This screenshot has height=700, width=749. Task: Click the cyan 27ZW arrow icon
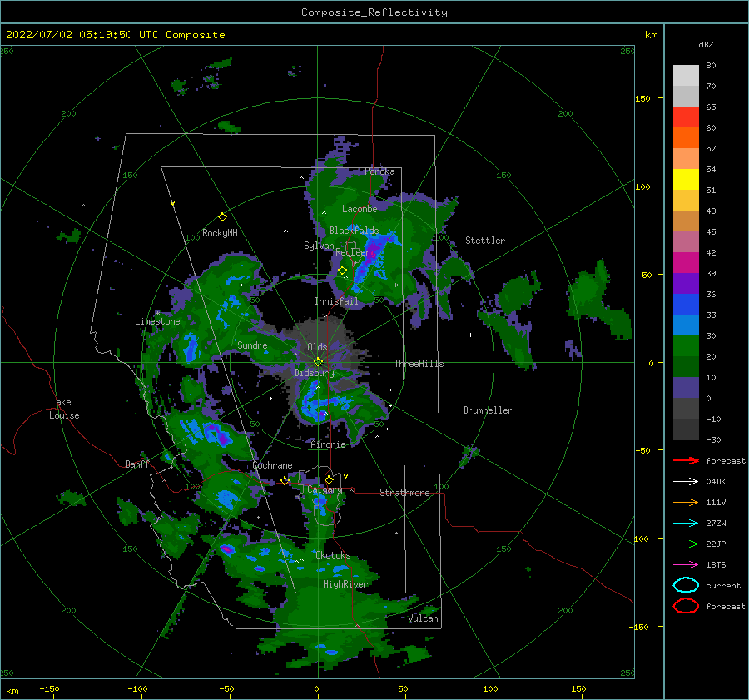point(686,524)
